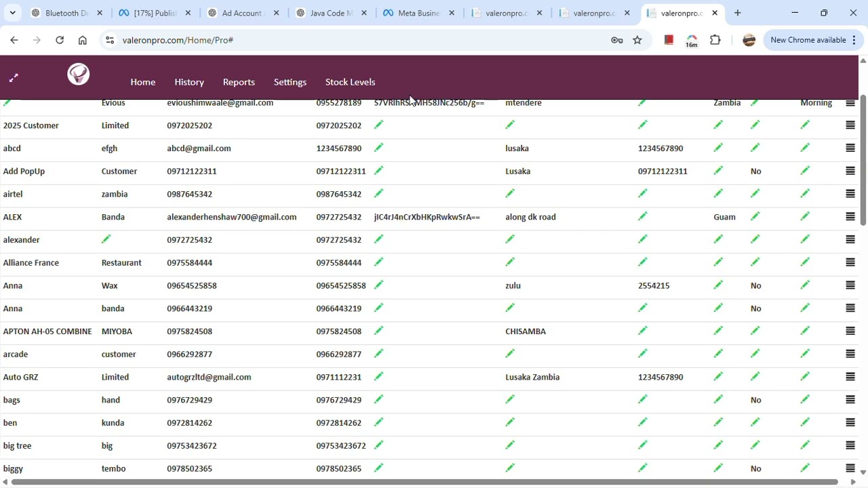The height and width of the screenshot is (488, 868).
Task: Open Settings in navigation bar
Action: coord(290,82)
